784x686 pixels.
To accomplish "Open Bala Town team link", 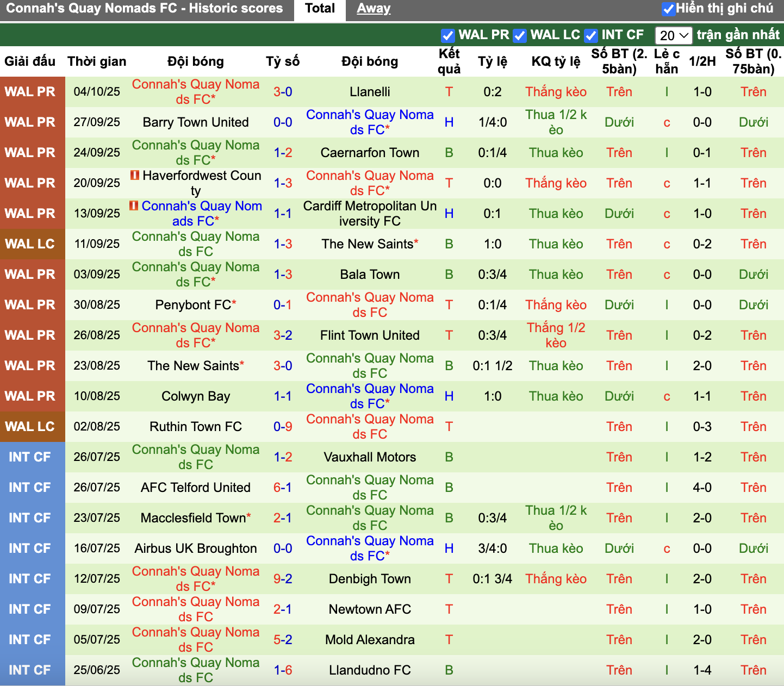I will pyautogui.click(x=370, y=275).
